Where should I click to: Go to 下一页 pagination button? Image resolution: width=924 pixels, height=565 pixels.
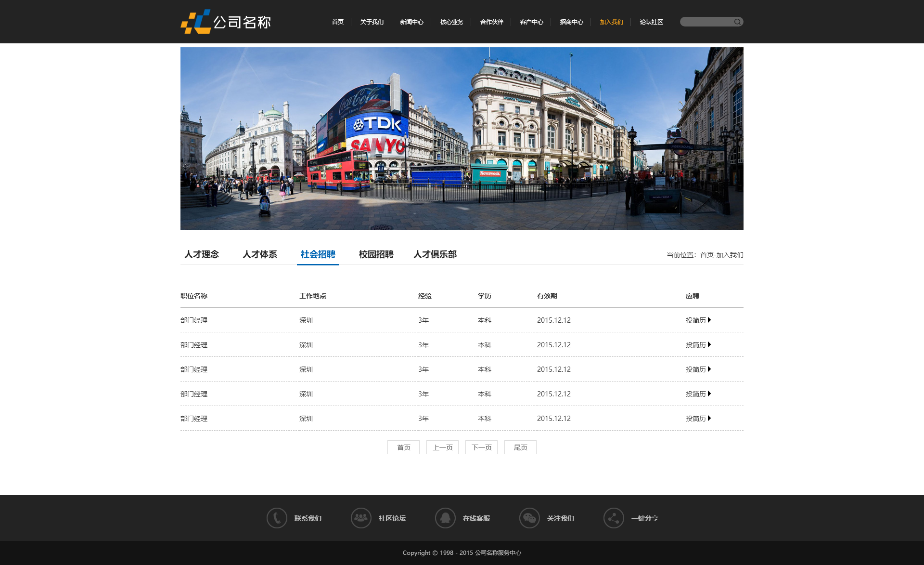point(481,447)
